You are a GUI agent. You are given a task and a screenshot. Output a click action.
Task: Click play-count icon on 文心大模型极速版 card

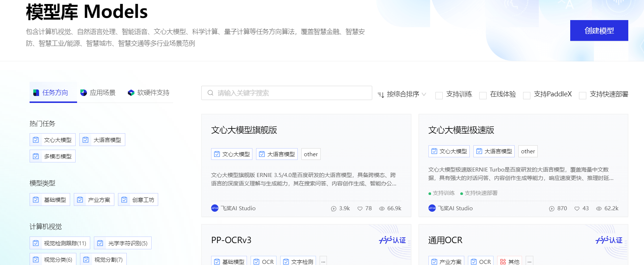[x=552, y=209]
